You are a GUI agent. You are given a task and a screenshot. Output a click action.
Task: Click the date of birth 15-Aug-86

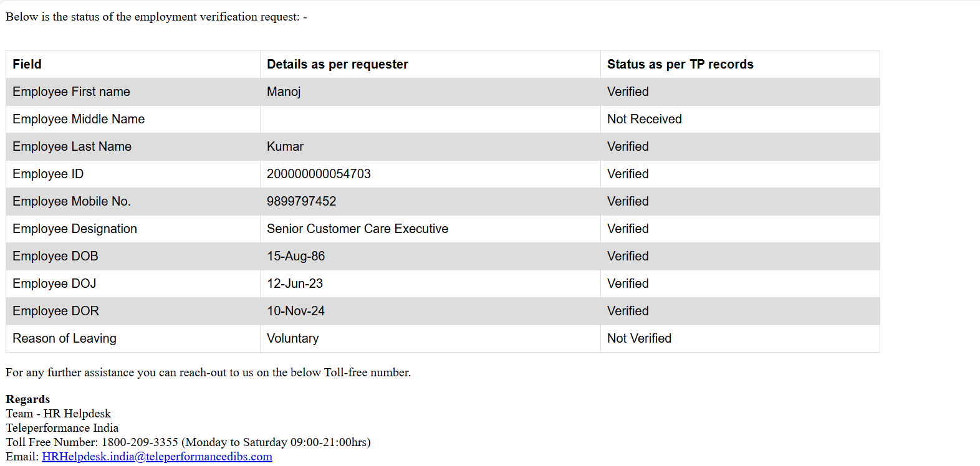[295, 256]
